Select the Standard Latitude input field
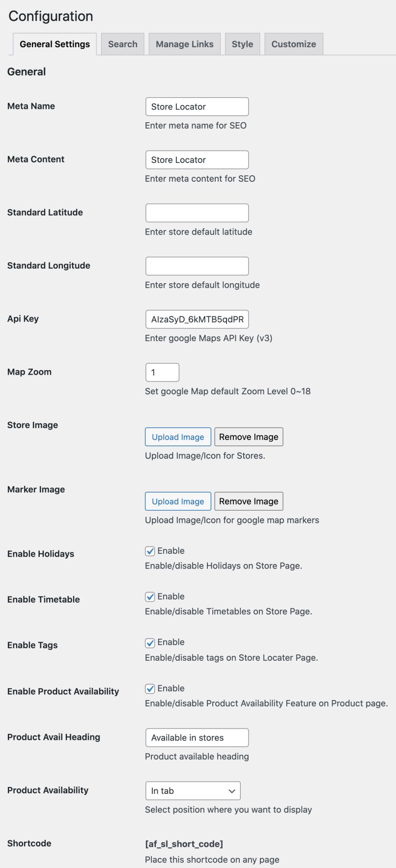The width and height of the screenshot is (396, 868). (x=197, y=213)
